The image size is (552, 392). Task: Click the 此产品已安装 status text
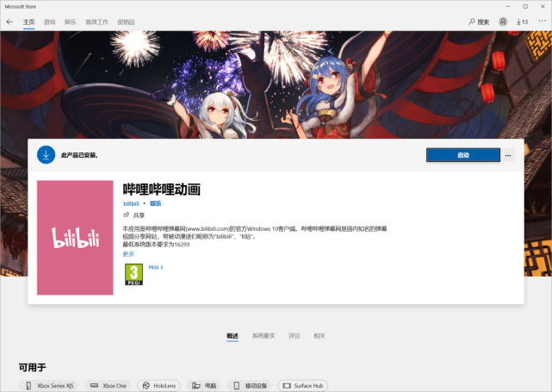79,155
